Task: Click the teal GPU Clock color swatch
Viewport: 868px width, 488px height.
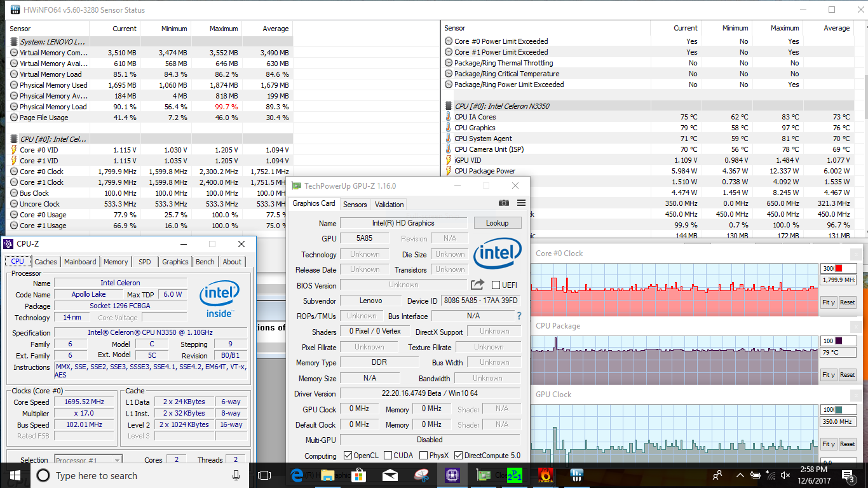Action: pyautogui.click(x=839, y=410)
